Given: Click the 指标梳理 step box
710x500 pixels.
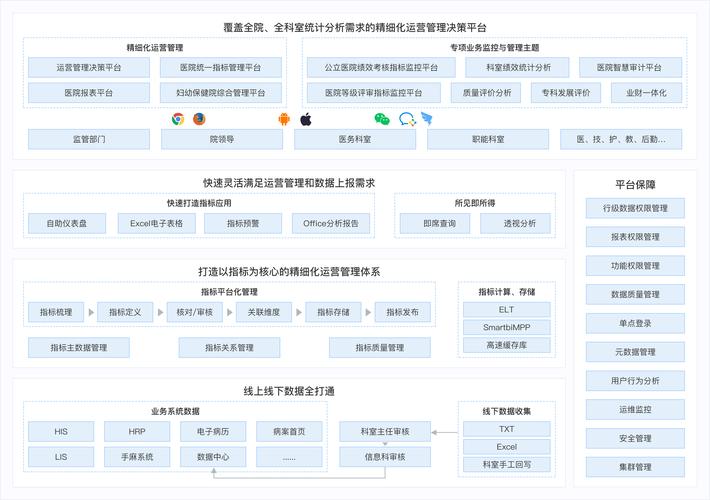Looking at the screenshot, I should click(x=56, y=312).
